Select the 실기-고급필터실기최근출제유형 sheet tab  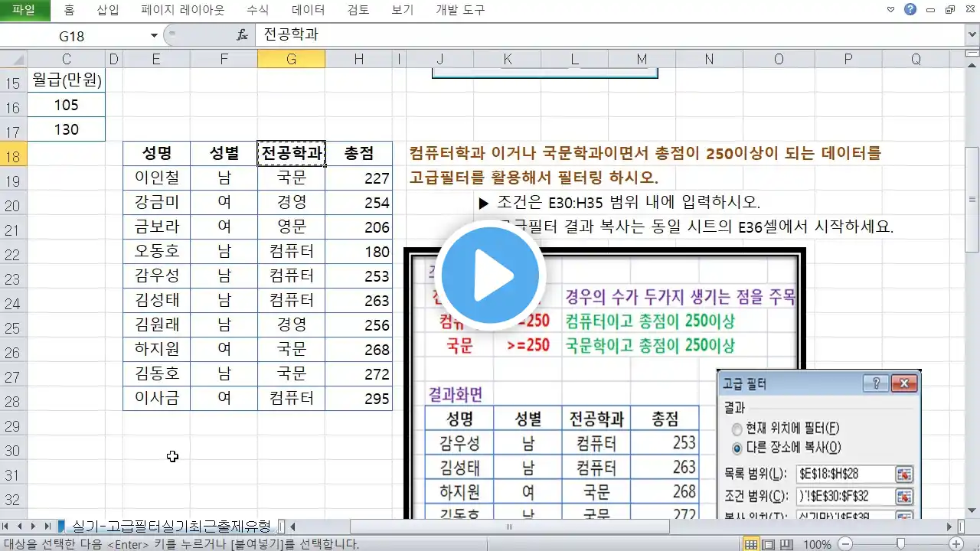[x=171, y=527]
